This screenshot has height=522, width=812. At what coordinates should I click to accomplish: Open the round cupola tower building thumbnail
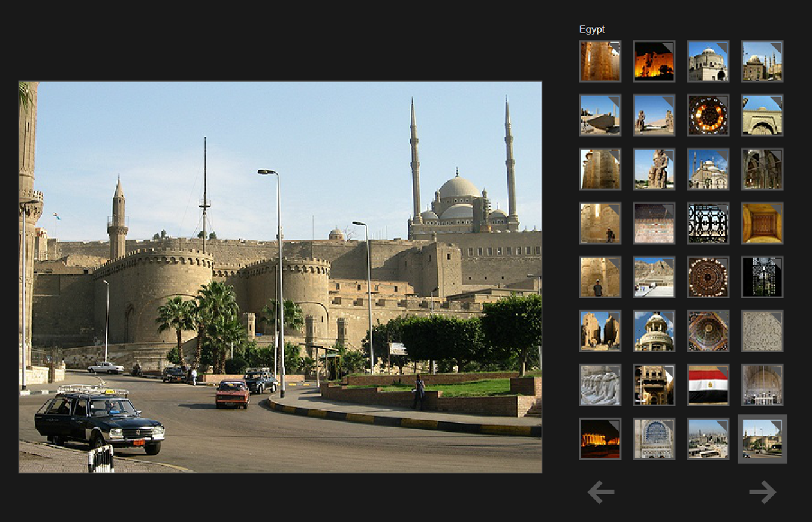click(654, 331)
